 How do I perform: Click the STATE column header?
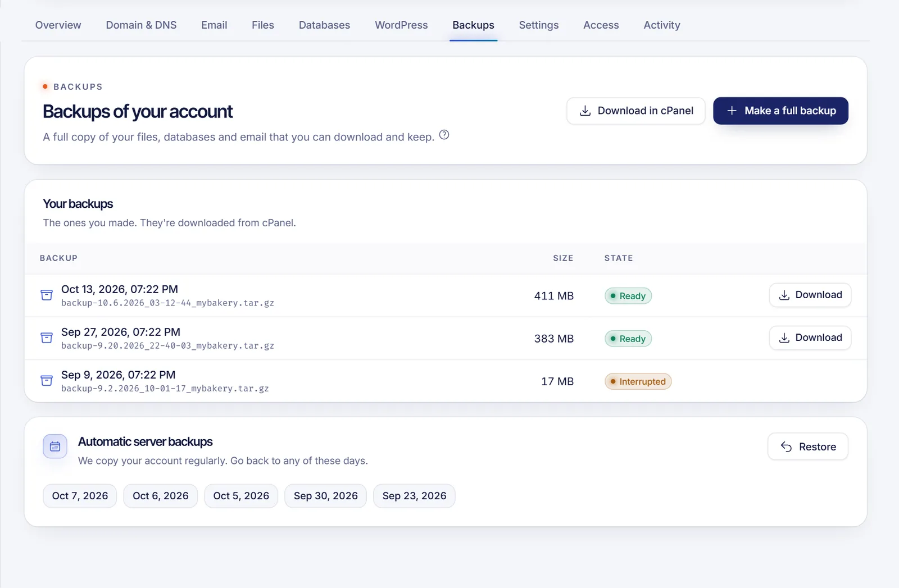click(619, 258)
